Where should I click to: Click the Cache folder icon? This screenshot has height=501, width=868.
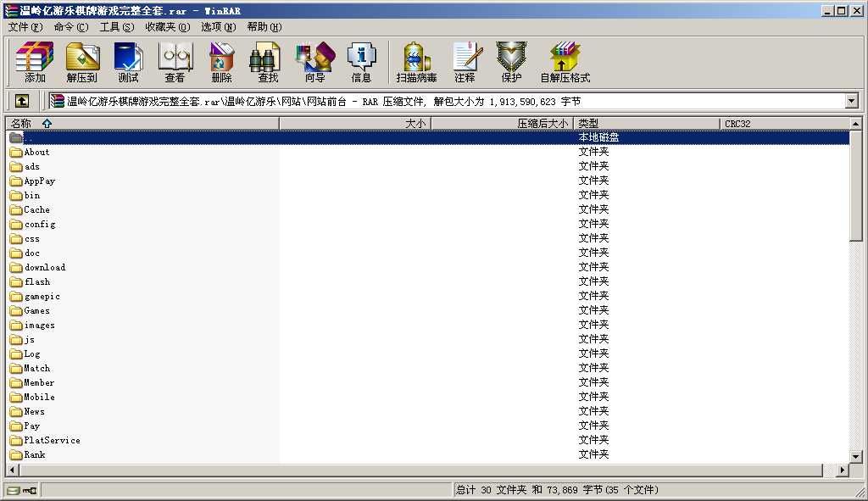pos(16,210)
